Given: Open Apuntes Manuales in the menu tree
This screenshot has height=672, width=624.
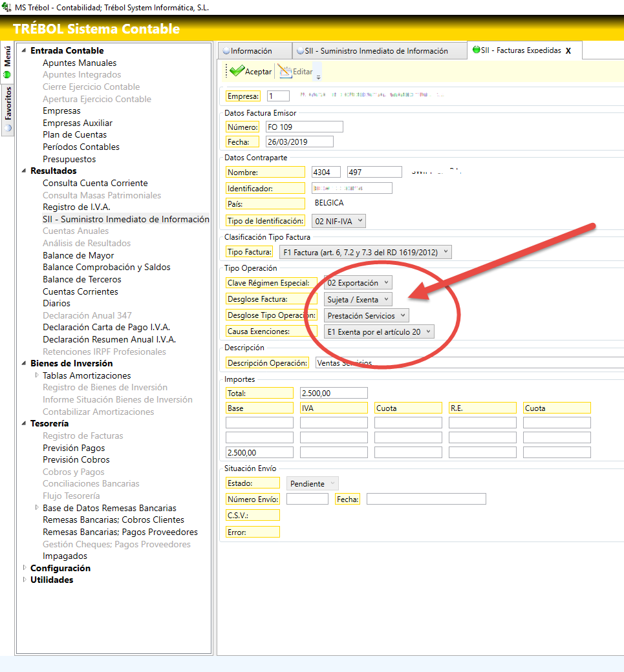Looking at the screenshot, I should pos(80,63).
